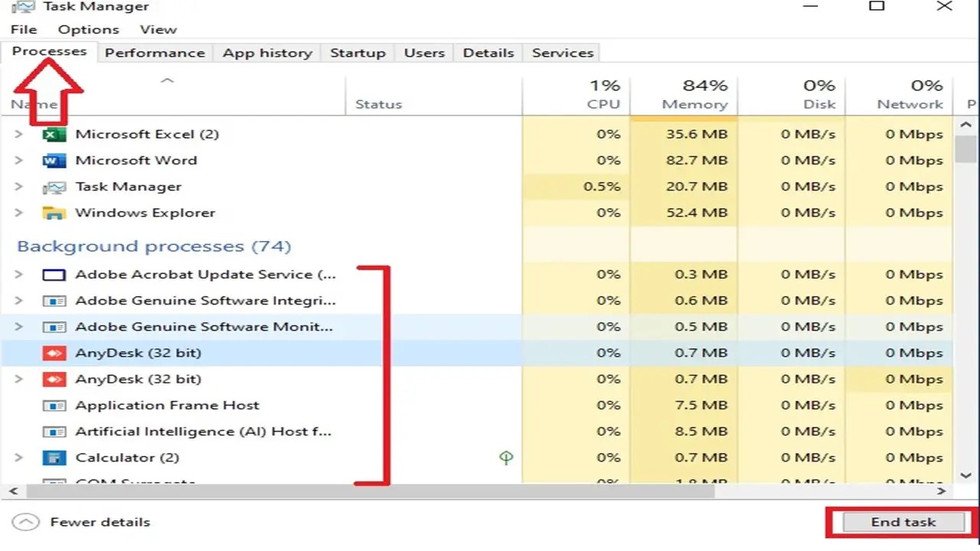This screenshot has width=980, height=551.
Task: Switch to the Performance tab
Action: 155,53
